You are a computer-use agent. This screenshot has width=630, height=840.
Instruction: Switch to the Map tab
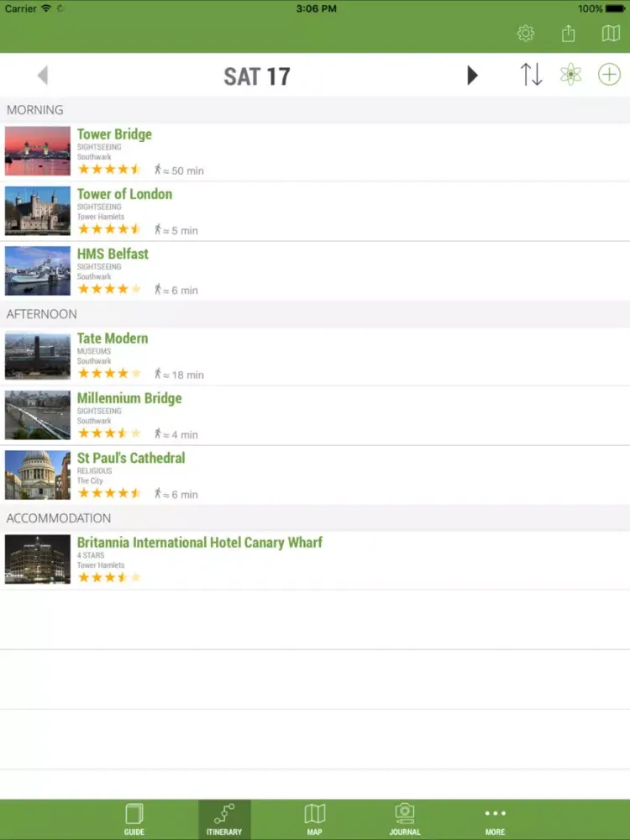coord(314,820)
